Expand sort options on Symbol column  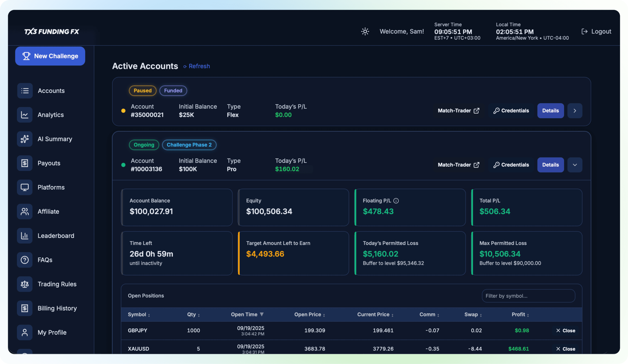pyautogui.click(x=149, y=315)
